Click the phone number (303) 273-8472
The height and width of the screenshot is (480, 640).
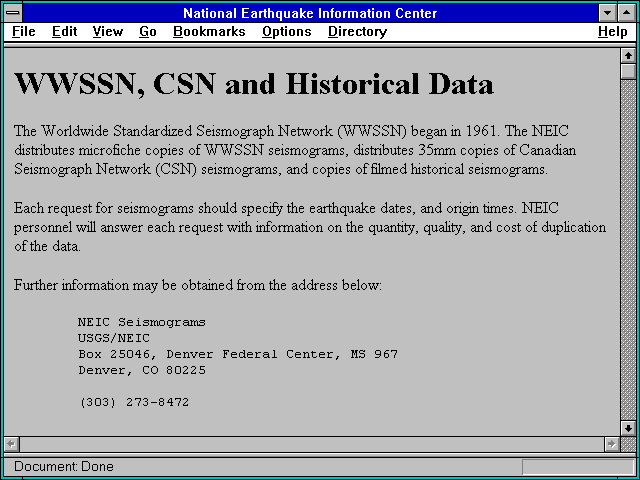[x=134, y=402]
